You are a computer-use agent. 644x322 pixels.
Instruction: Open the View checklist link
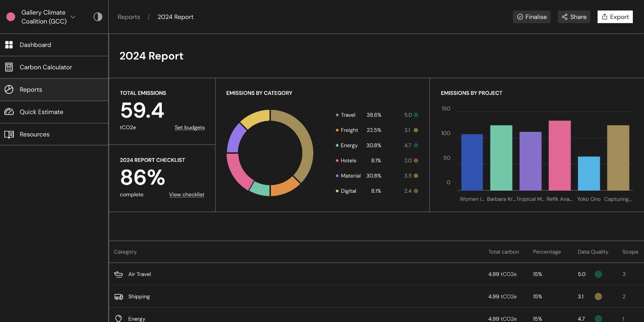(x=187, y=194)
